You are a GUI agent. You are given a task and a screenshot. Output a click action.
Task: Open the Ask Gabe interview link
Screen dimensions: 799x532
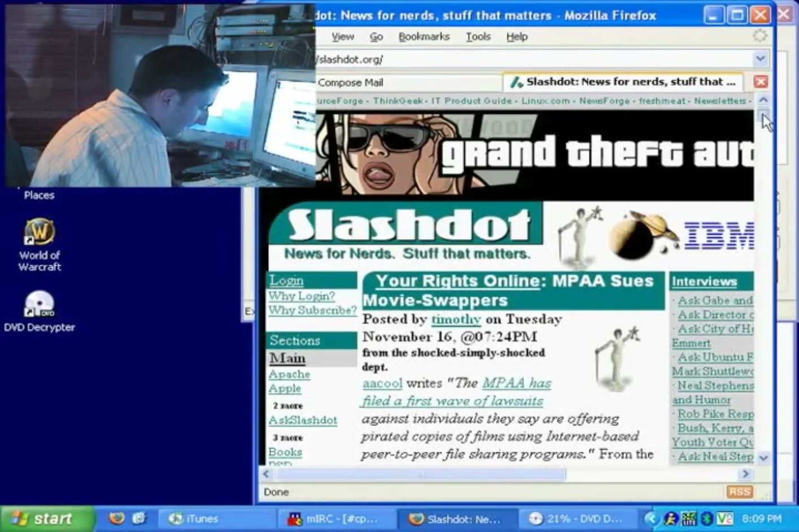click(715, 301)
